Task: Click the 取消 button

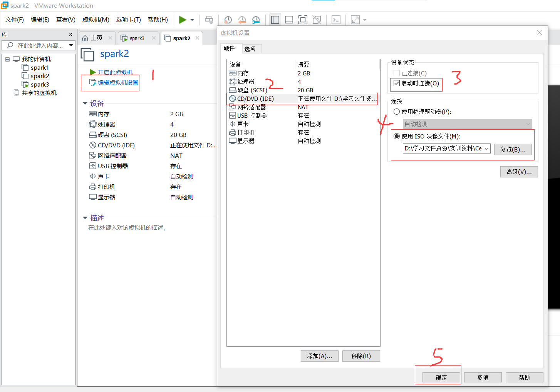Action: point(483,377)
